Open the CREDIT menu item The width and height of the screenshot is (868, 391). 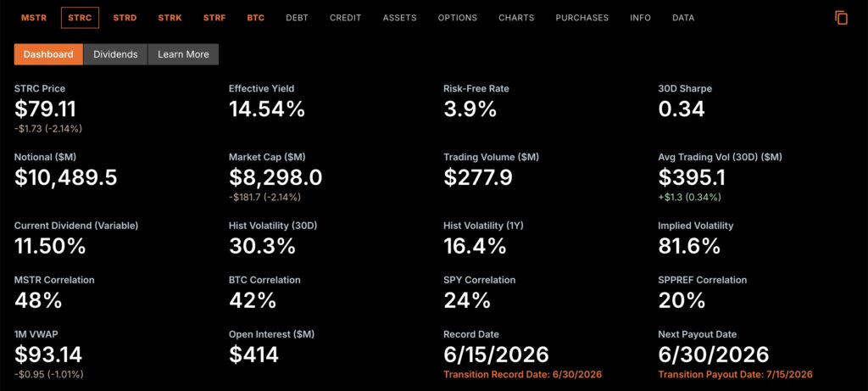tap(346, 18)
